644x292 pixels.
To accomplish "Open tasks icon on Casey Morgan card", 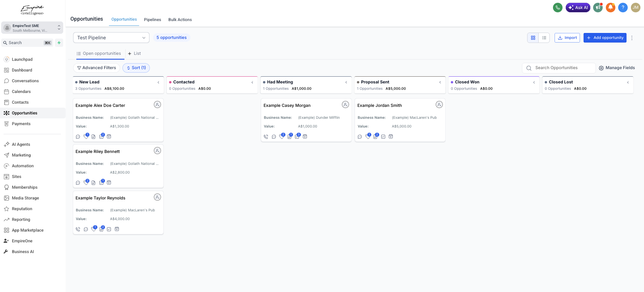I will (297, 137).
